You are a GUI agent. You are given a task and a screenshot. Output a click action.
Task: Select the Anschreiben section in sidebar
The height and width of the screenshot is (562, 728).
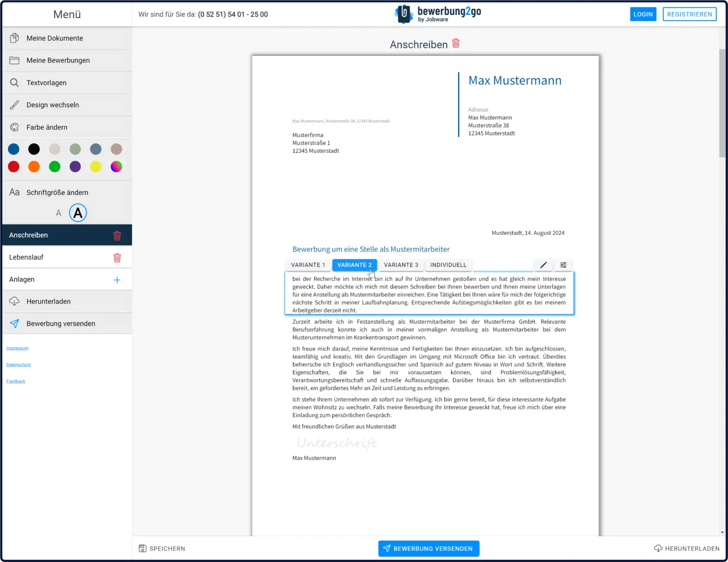coord(67,235)
